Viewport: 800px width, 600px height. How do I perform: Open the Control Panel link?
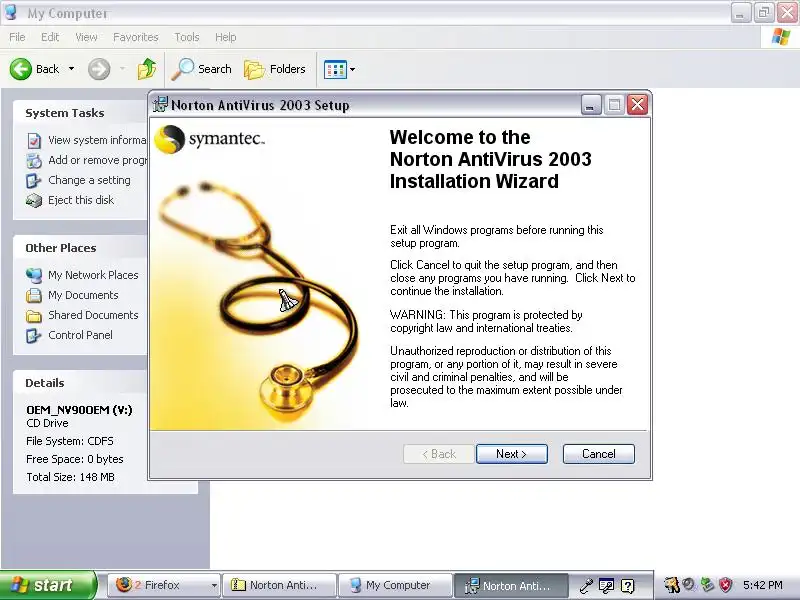pyautogui.click(x=81, y=335)
